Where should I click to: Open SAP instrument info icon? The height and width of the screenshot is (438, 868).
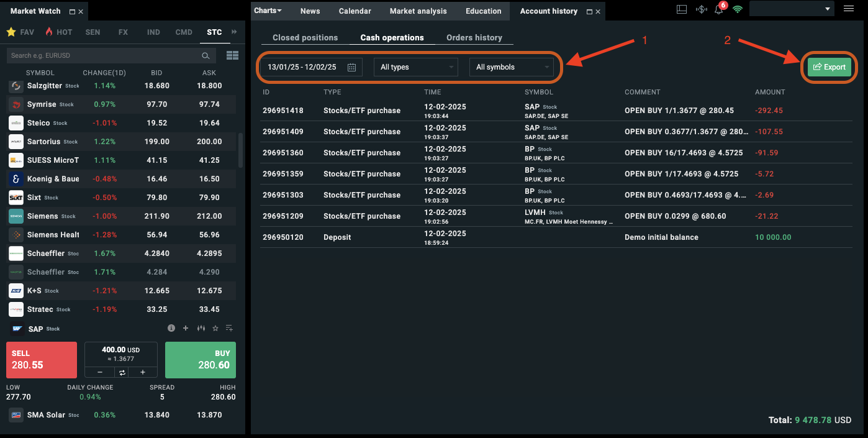pyautogui.click(x=171, y=328)
